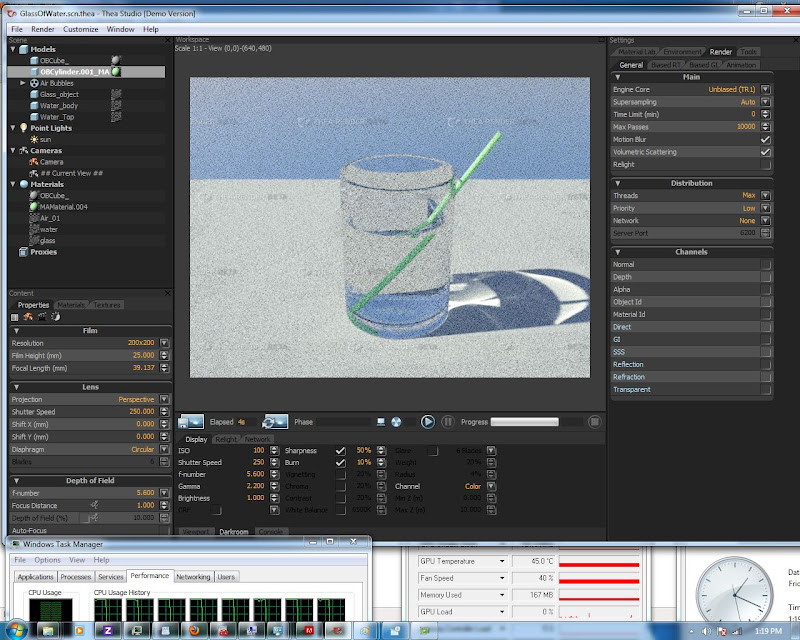Click the green material ball beside OBCylinder.001
Screen dimensions: 800x640
(x=116, y=72)
